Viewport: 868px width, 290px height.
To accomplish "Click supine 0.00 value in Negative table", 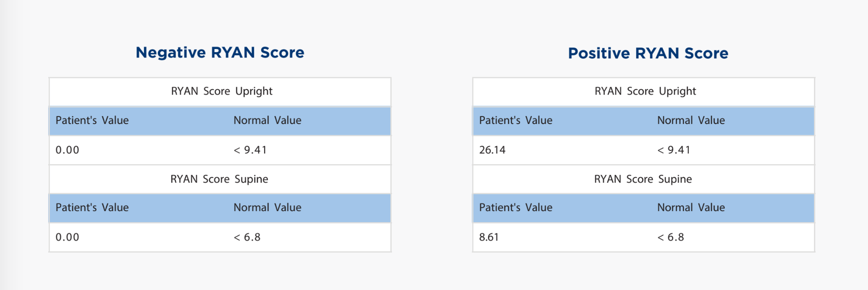I will pyautogui.click(x=67, y=237).
